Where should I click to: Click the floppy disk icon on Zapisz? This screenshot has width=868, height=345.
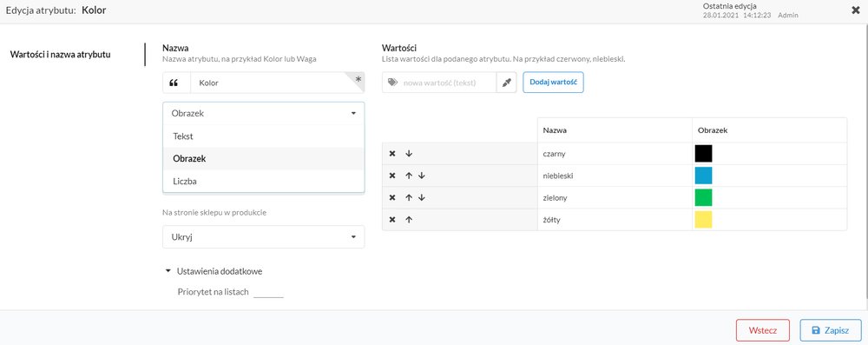tap(815, 330)
